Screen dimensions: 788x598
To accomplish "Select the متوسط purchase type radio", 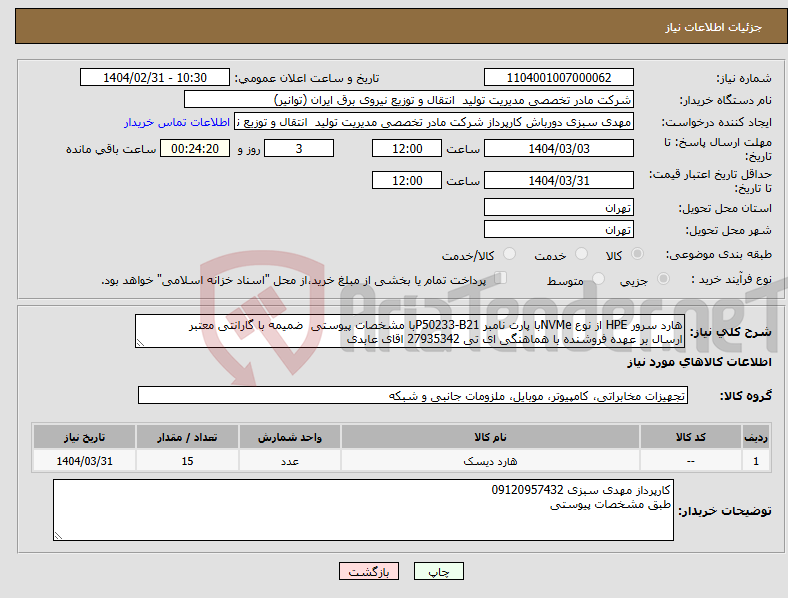I will (x=598, y=278).
